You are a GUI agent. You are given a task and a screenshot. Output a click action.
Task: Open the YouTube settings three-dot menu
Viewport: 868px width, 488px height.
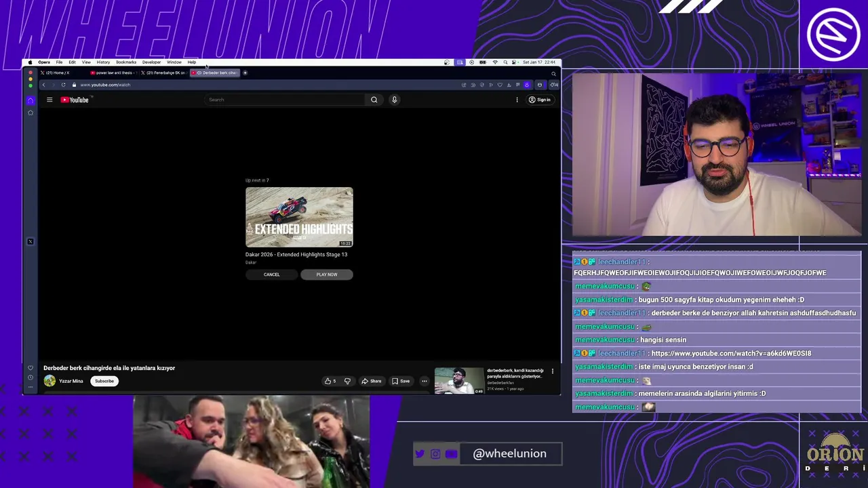tap(517, 100)
